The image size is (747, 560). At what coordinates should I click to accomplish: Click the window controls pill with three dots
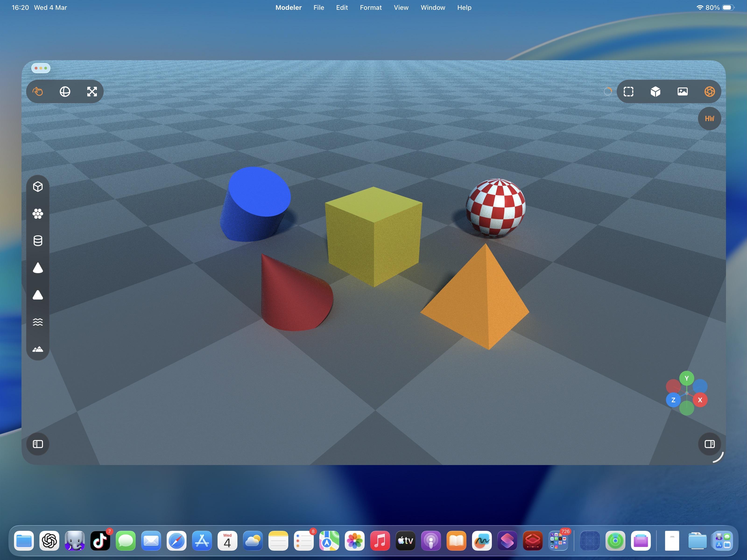tap(41, 68)
